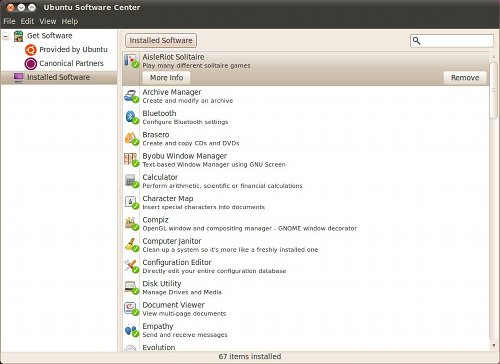The image size is (500, 364).
Task: Click the Archive Manager app icon
Action: click(131, 96)
